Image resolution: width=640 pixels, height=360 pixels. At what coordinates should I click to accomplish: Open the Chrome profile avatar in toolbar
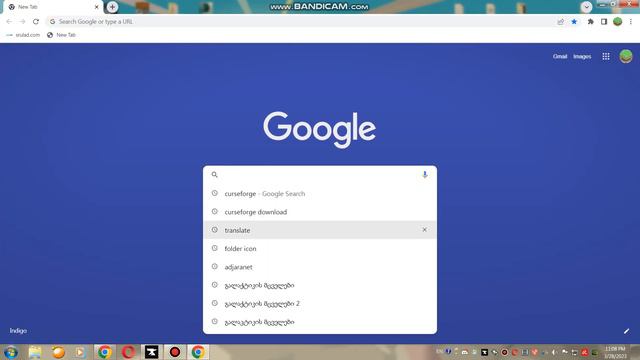[x=618, y=22]
